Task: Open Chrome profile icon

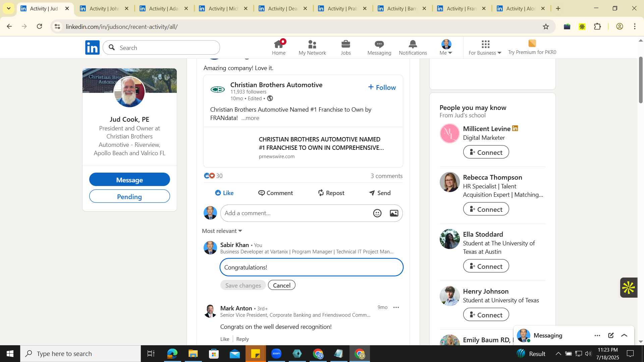Action: (620, 26)
